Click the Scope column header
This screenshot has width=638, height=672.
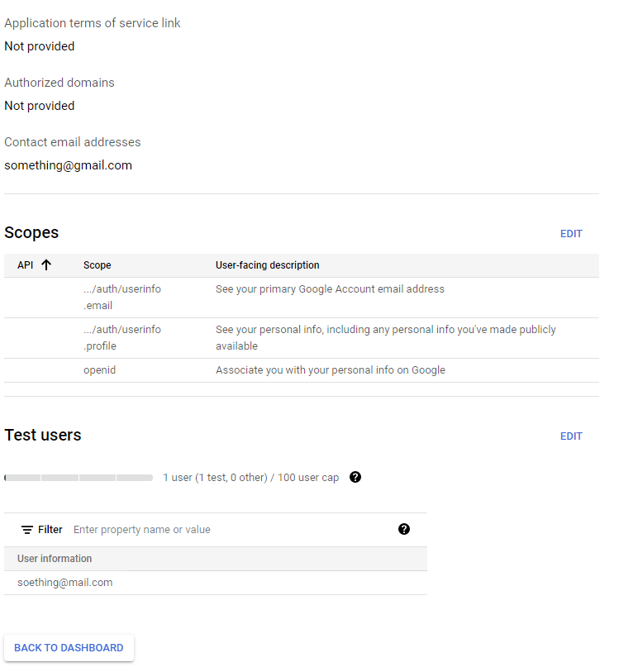coord(98,265)
